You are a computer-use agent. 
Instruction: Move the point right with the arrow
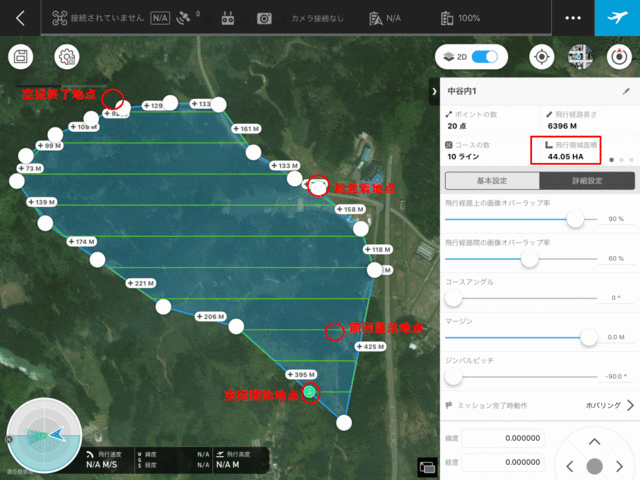pyautogui.click(x=619, y=466)
